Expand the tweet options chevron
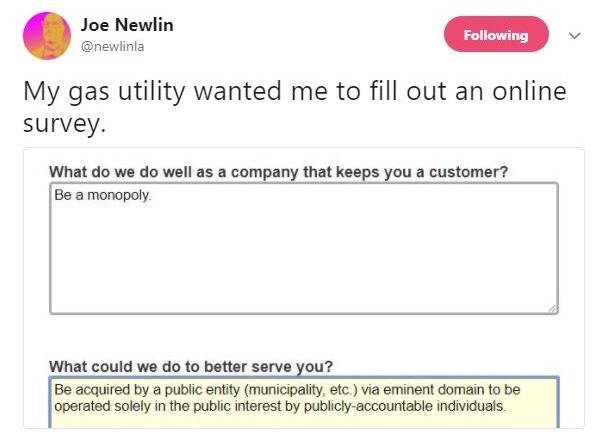This screenshot has width=614, height=435. tap(574, 35)
